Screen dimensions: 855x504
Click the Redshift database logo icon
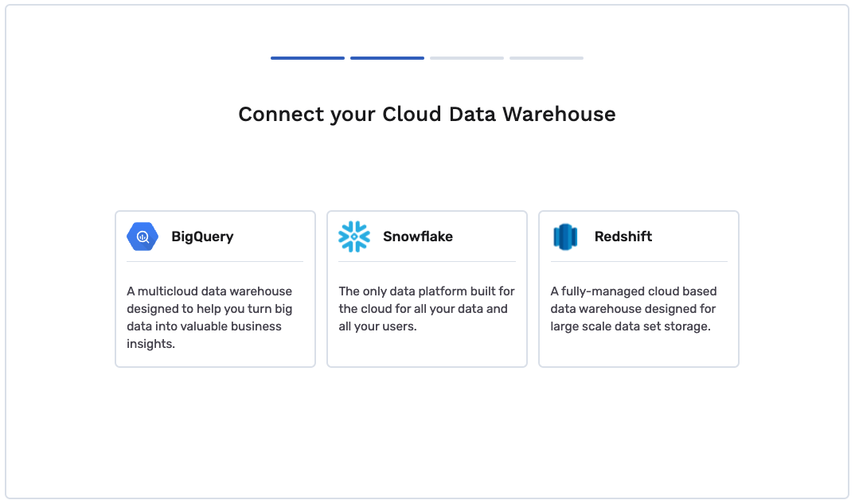coord(565,236)
